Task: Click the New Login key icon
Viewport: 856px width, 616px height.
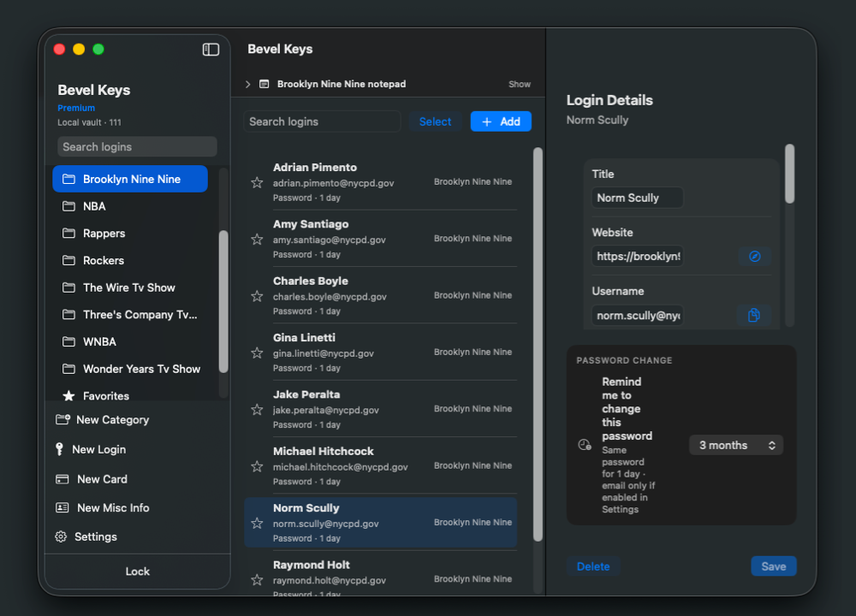Action: point(60,449)
